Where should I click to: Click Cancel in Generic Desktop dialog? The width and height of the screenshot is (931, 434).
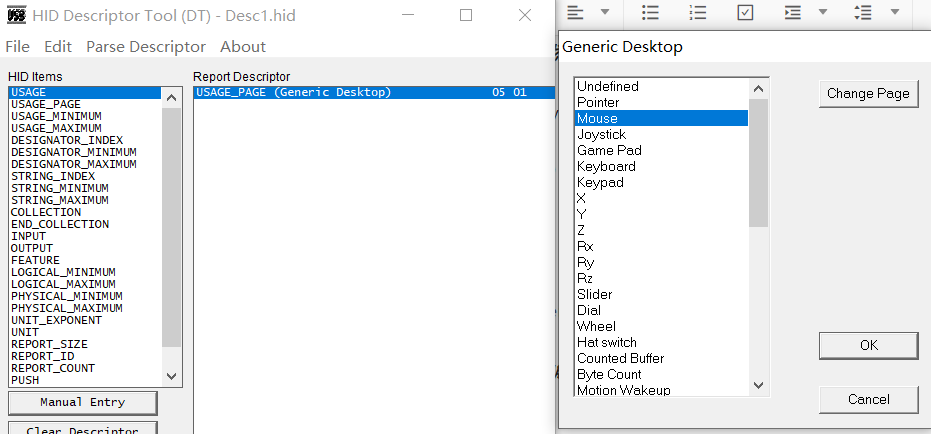tap(868, 400)
